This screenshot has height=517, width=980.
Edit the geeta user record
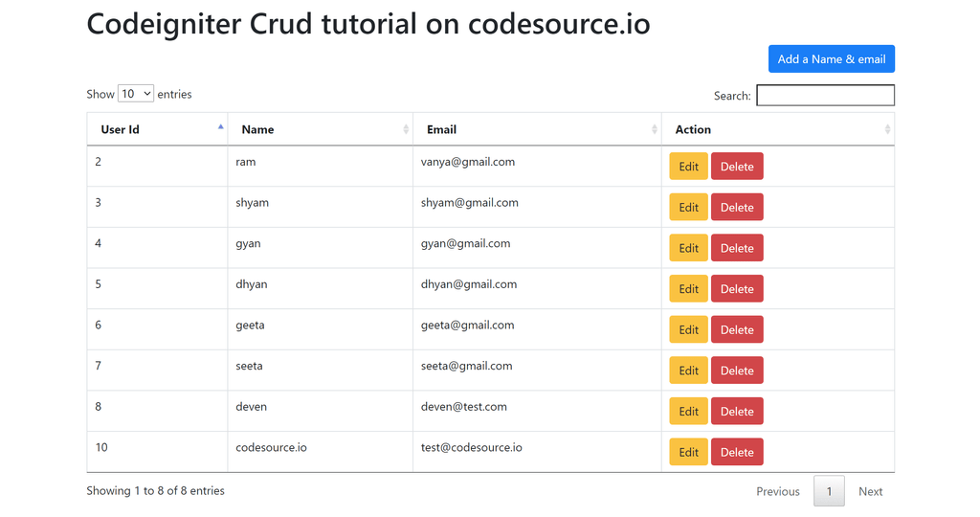[688, 329]
